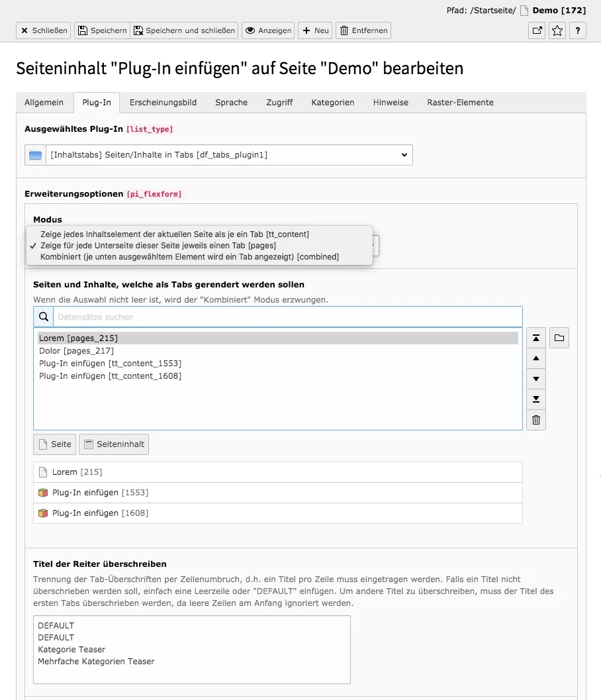Click 'Speichern und schließen'
This screenshot has width=601, height=700.
[186, 30]
